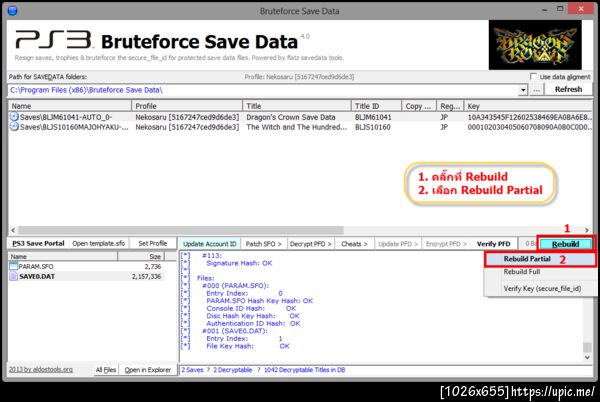Open Encrypt PFD > menu
This screenshot has width=600, height=402.
click(x=446, y=244)
